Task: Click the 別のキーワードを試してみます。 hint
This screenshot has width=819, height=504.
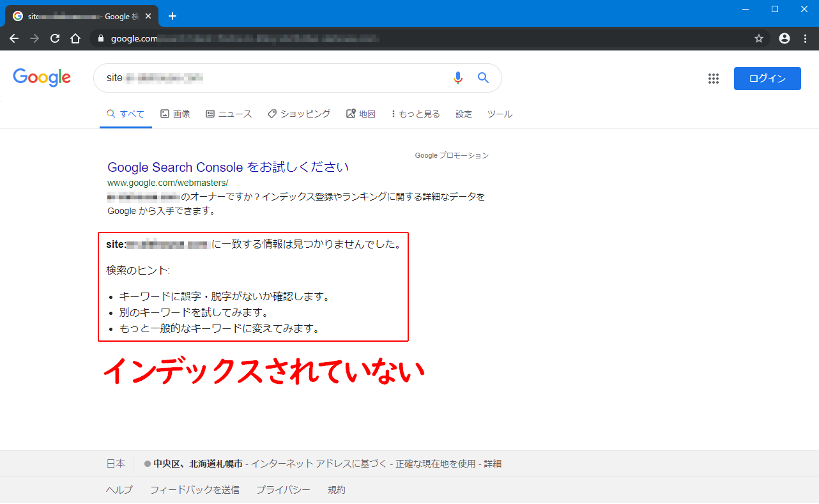Action: pos(194,312)
